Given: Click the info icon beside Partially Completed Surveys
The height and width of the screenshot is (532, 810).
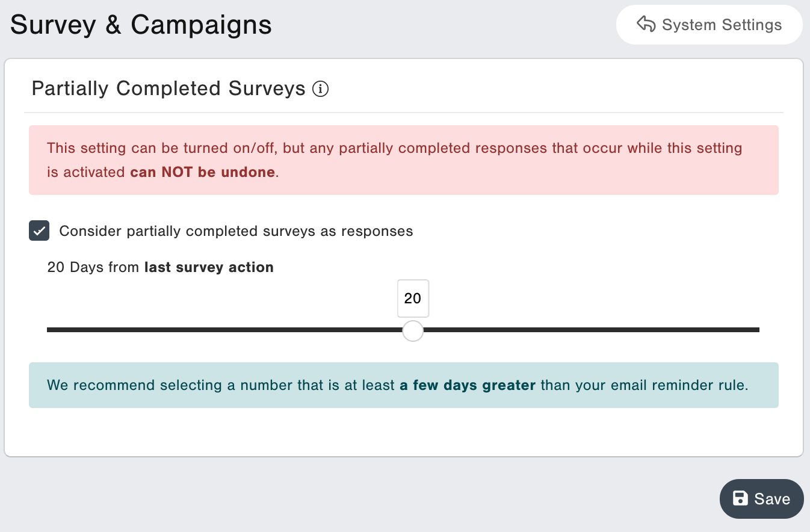Looking at the screenshot, I should pos(321,90).
